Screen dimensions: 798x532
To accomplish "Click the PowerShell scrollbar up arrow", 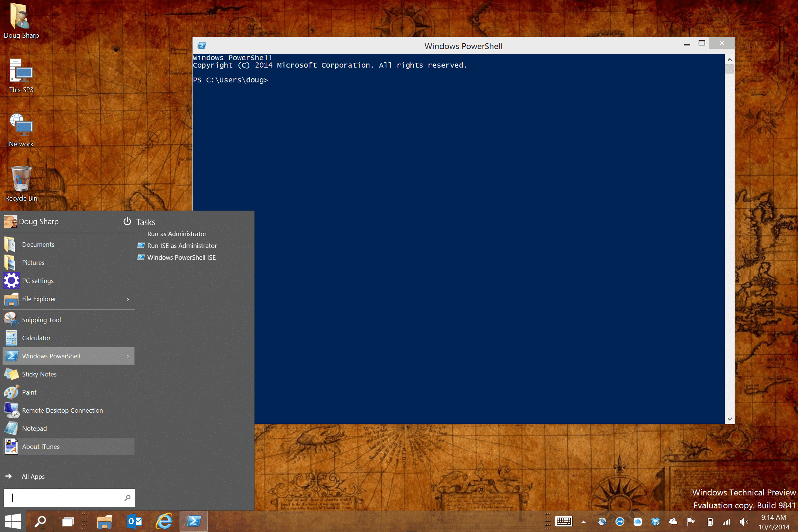I will point(730,59).
